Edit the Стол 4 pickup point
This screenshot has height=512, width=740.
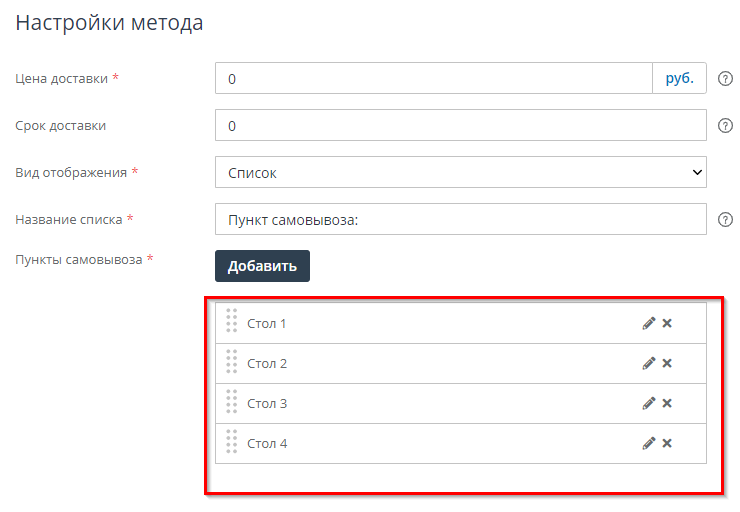coord(649,443)
